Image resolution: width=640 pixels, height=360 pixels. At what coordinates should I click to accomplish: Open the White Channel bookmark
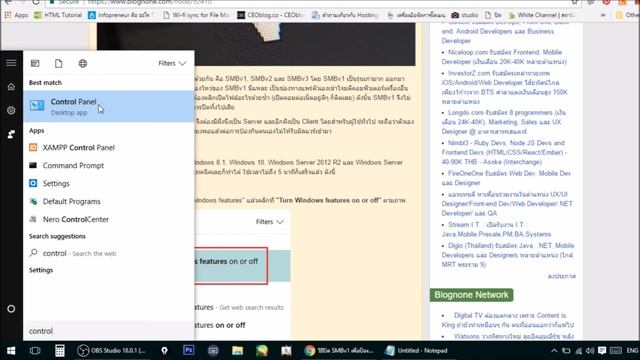542,15
